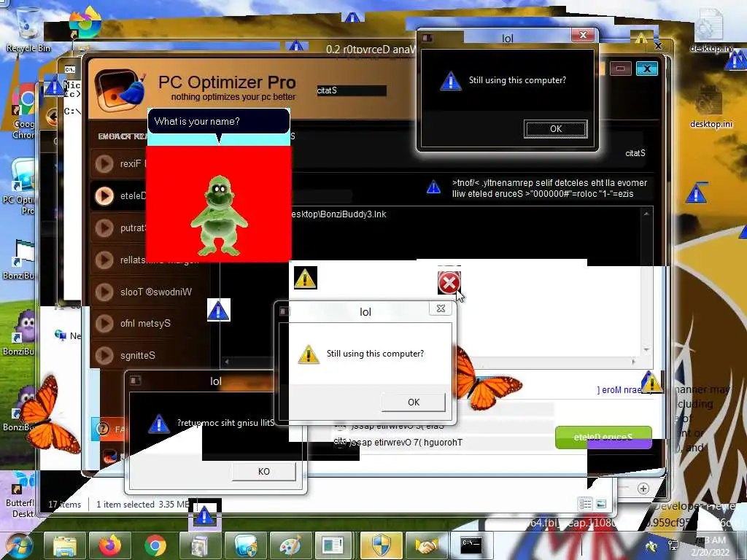The image size is (747, 560).
Task: Open Firefox from the taskbar
Action: pos(109,545)
